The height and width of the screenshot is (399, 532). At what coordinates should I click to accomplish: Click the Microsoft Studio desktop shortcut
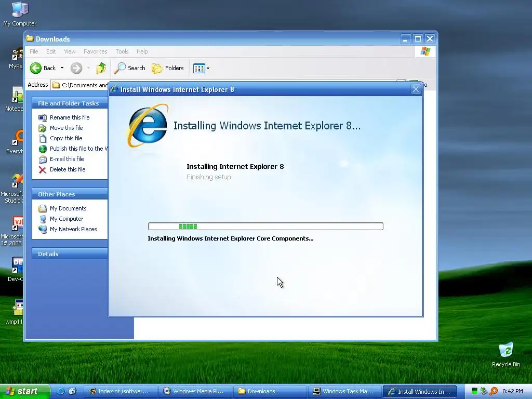pos(12,188)
